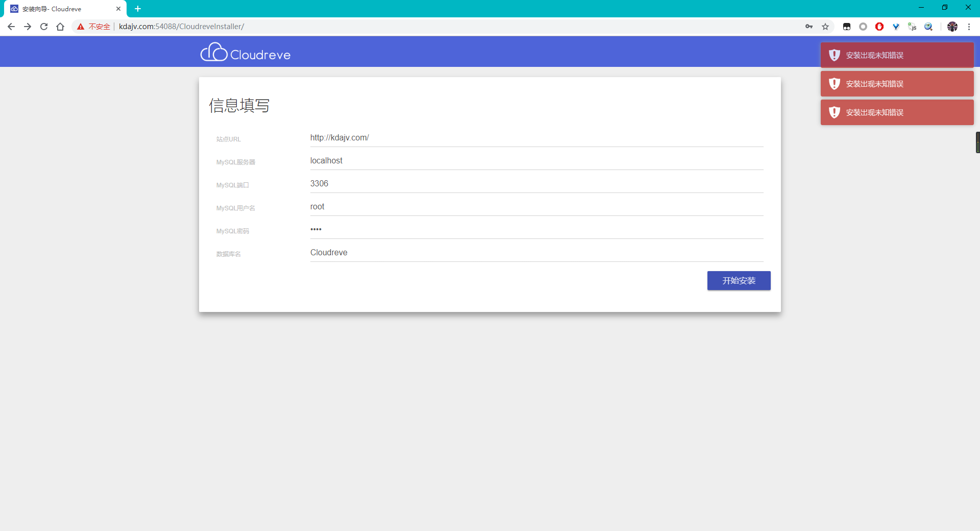This screenshot has width=980, height=531.
Task: Open the gray circle extension icon
Action: pos(863,27)
